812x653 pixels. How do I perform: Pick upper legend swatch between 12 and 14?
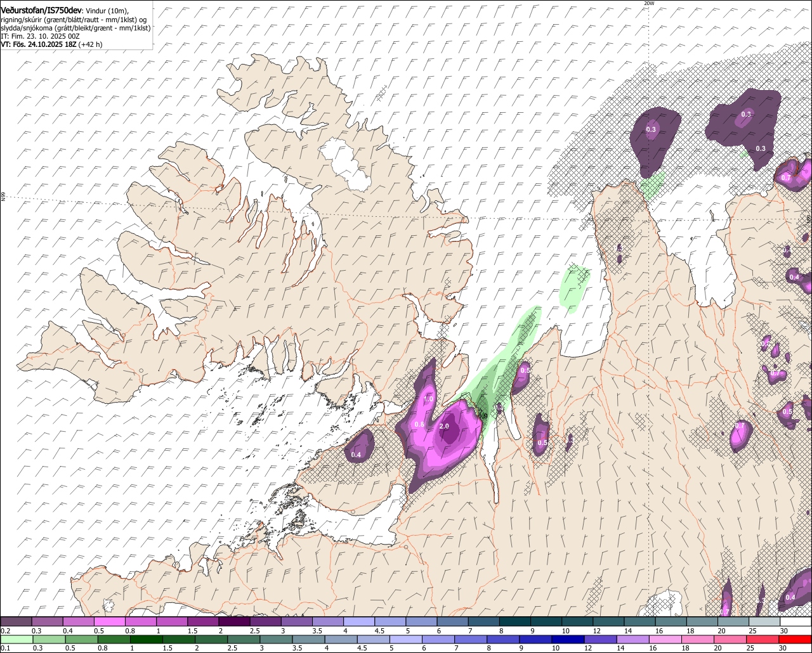[x=609, y=621]
